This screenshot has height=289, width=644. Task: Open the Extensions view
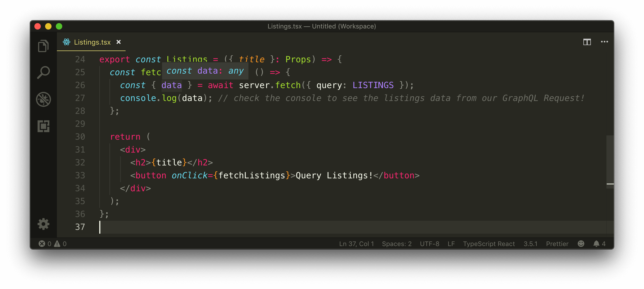(43, 126)
